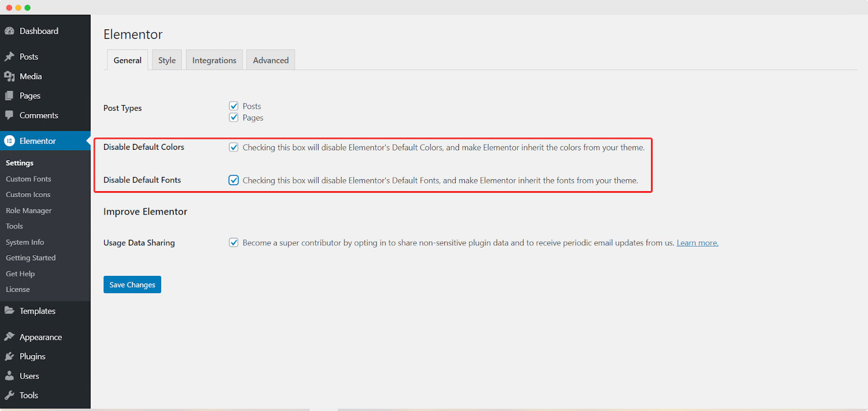Switch to the General tab
Image resolution: width=868 pixels, height=411 pixels.
coord(127,60)
